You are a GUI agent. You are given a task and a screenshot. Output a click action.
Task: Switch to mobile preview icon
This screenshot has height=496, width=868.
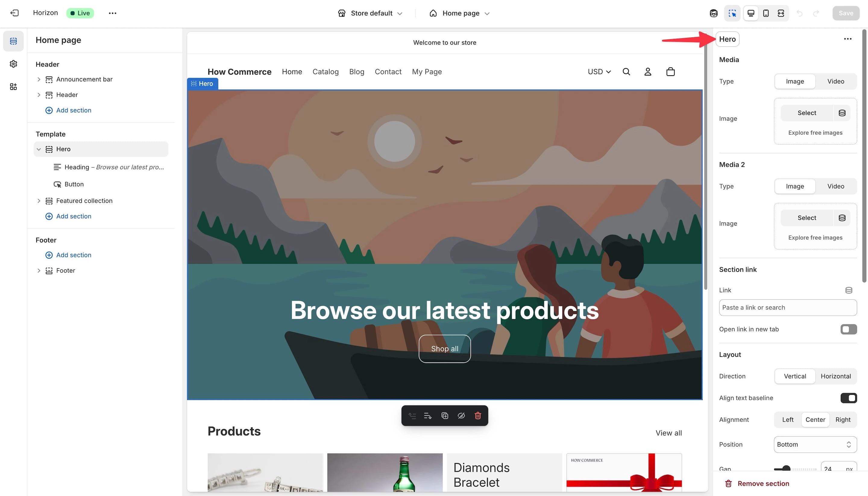pyautogui.click(x=766, y=13)
